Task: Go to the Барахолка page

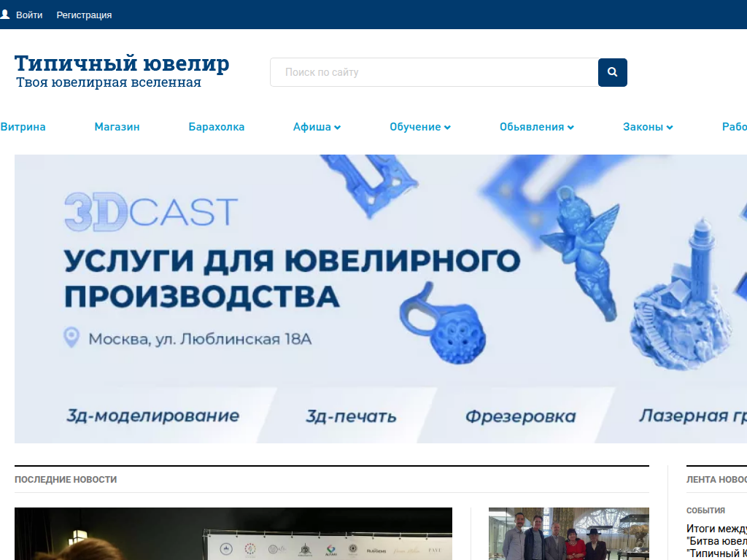Action: click(216, 126)
